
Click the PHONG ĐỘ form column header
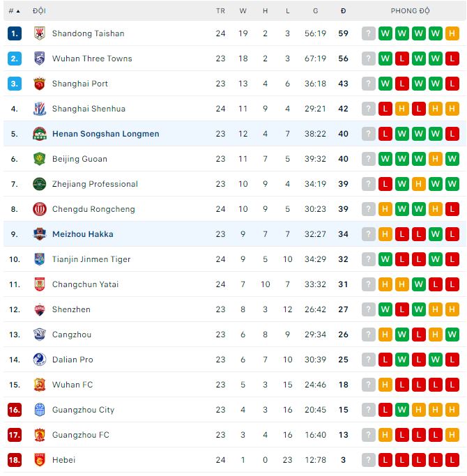point(411,11)
